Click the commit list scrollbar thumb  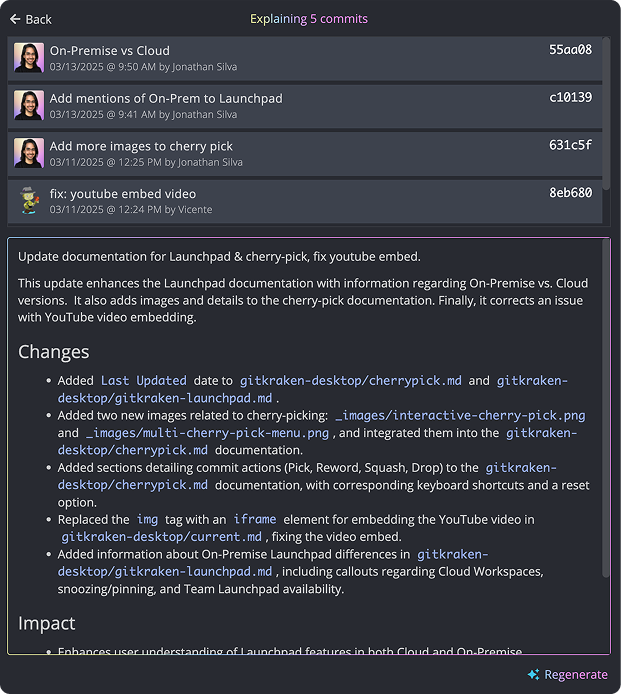click(x=606, y=113)
